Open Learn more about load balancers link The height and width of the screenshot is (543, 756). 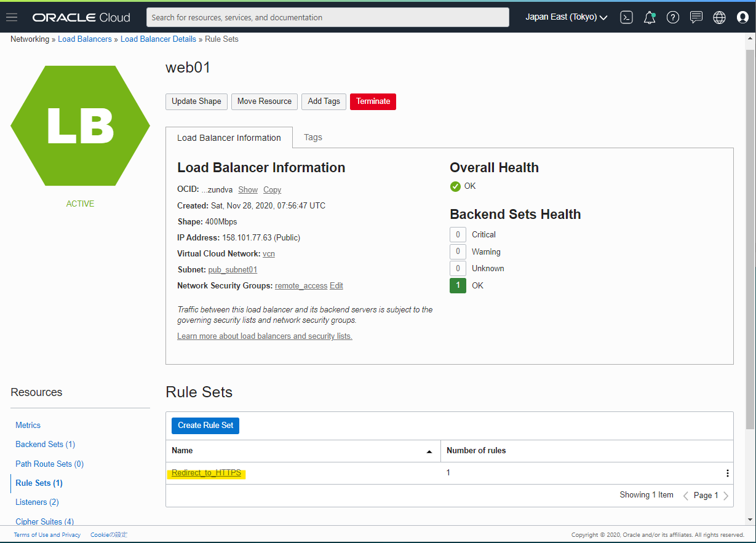tap(265, 336)
